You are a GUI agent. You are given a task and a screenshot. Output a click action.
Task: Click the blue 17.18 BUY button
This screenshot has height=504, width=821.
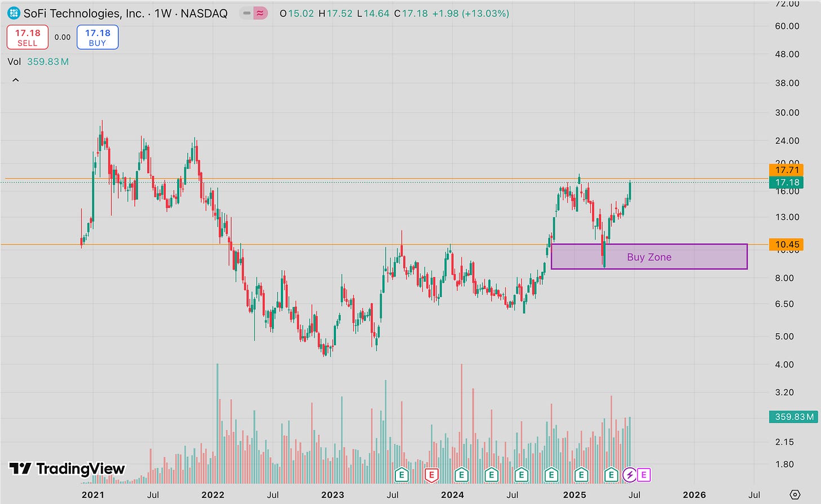[98, 37]
